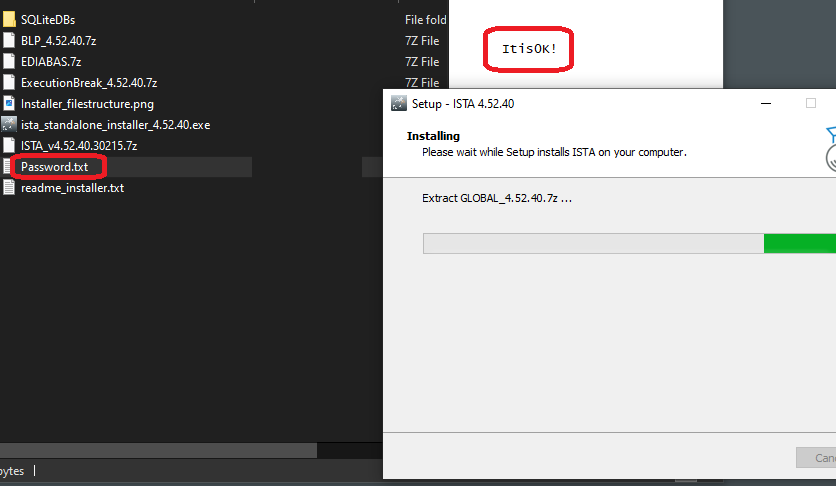Click the BLP_4.52.40.7z file icon

[9, 40]
